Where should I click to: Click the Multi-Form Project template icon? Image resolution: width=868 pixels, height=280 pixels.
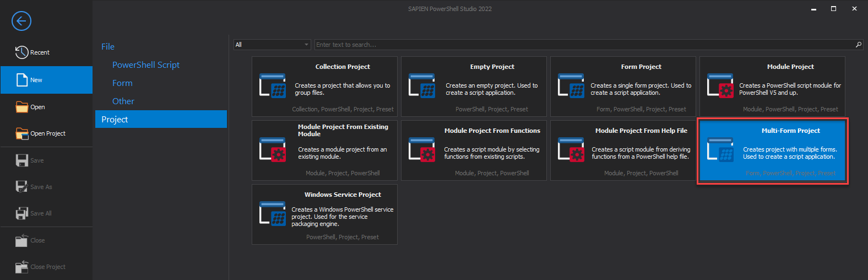pyautogui.click(x=720, y=150)
